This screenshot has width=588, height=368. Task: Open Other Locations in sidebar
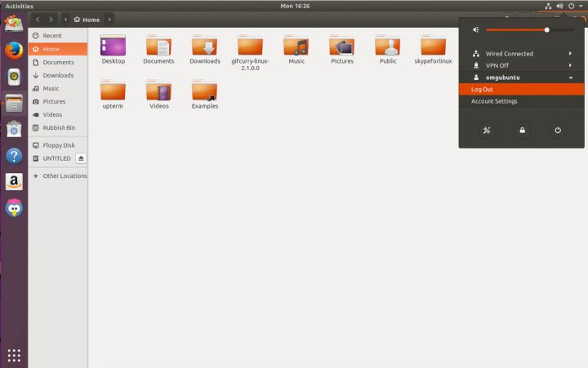(65, 175)
